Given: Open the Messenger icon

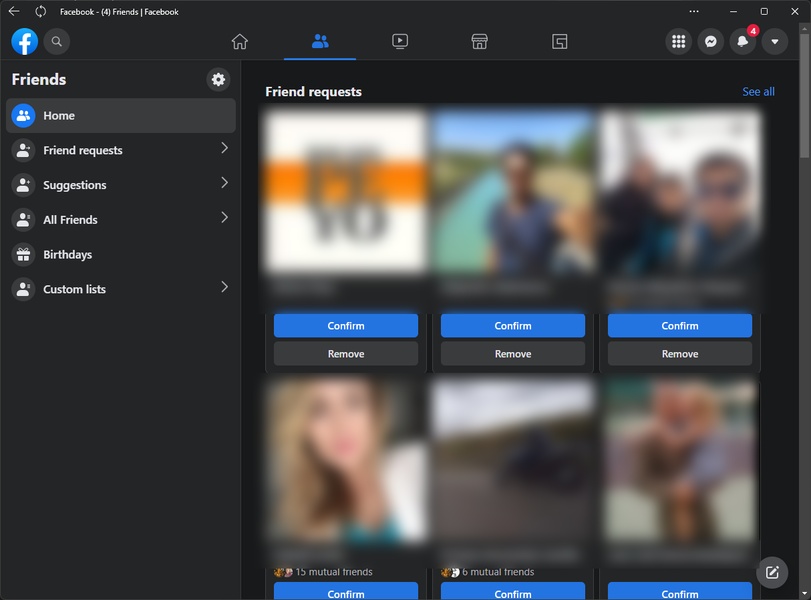Looking at the screenshot, I should [x=710, y=41].
